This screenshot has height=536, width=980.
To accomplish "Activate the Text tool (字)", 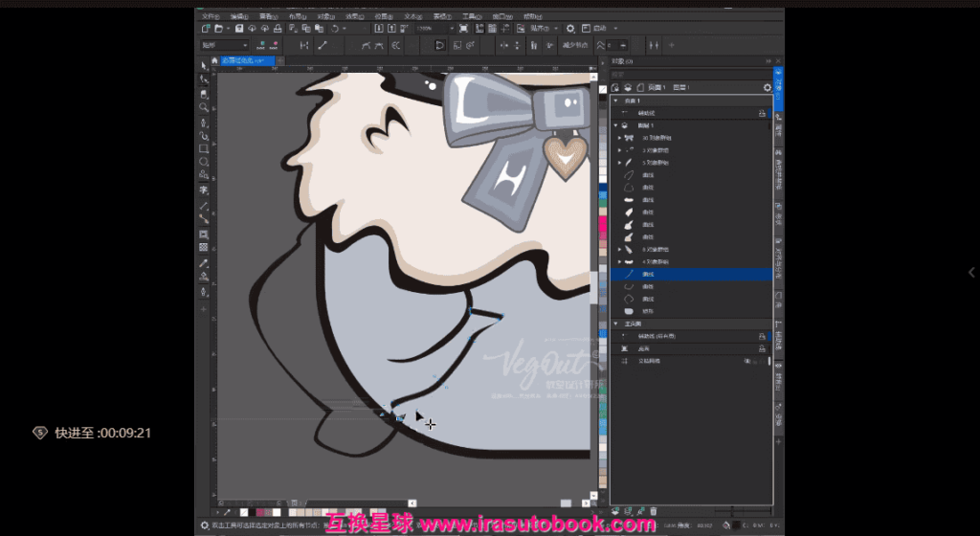I will point(204,190).
